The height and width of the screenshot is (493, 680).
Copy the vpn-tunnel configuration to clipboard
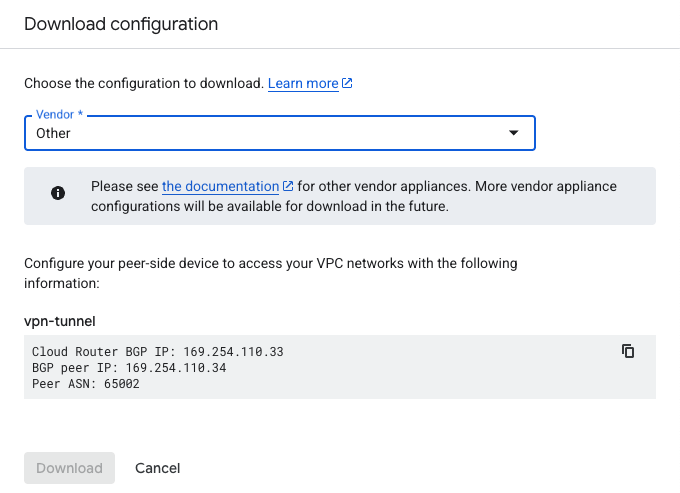[x=628, y=351]
